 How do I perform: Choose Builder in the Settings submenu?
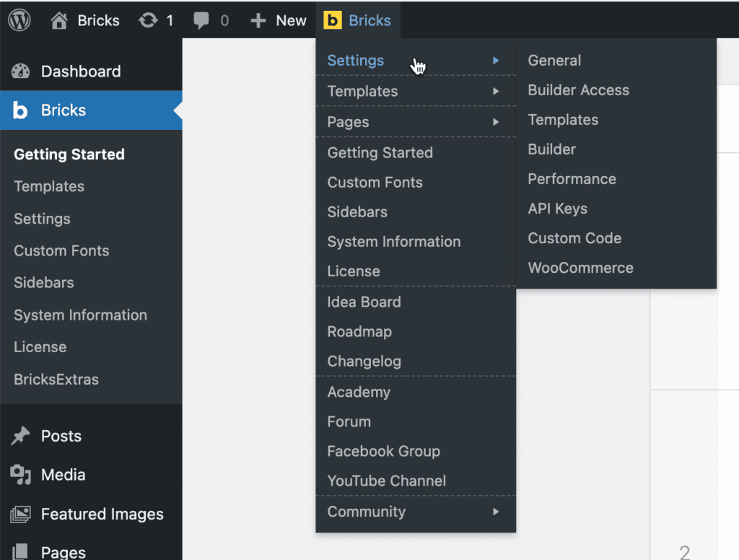coord(551,149)
